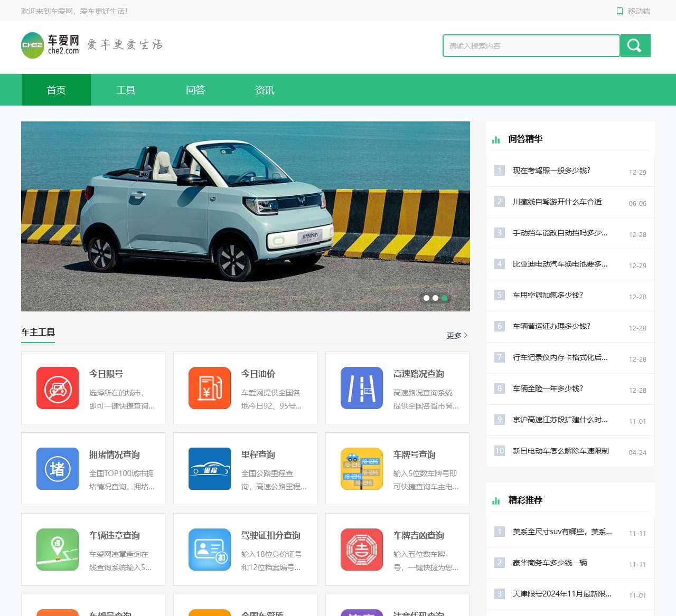Open question 比亚迪电动汽车换电池要多...
Image resolution: width=676 pixels, height=616 pixels.
tap(560, 264)
